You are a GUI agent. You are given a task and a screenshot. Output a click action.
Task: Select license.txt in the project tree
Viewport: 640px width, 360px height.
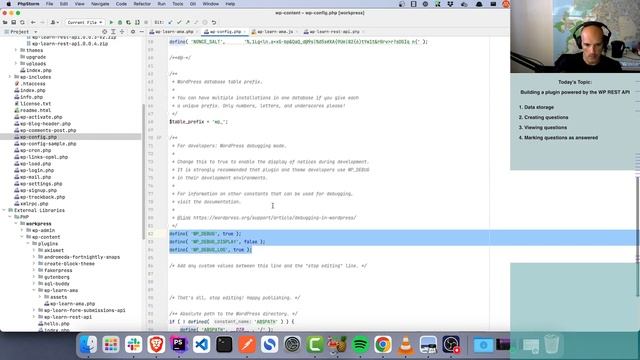[33, 104]
